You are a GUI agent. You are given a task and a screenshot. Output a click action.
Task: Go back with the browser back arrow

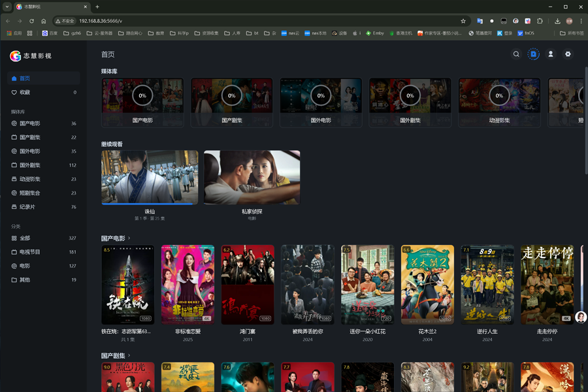coord(8,21)
